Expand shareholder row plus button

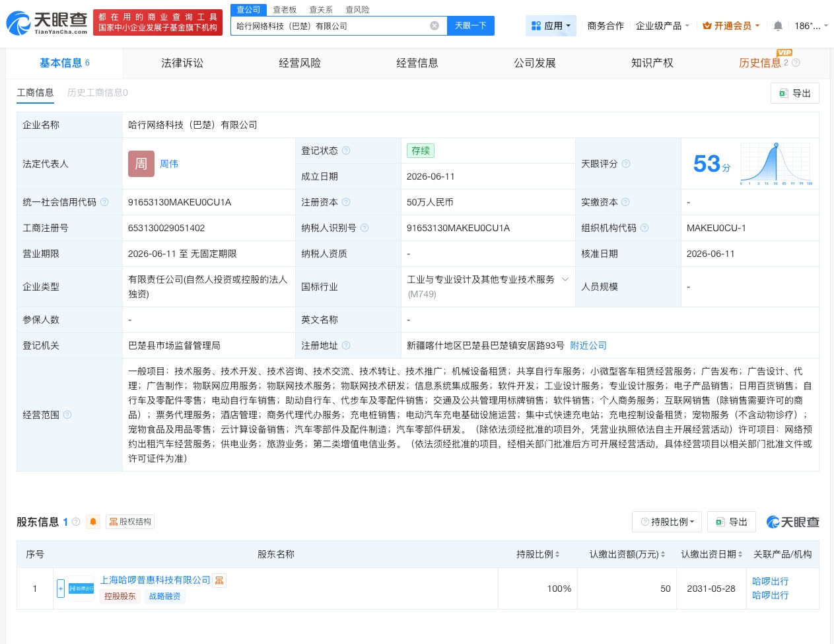pyautogui.click(x=61, y=588)
